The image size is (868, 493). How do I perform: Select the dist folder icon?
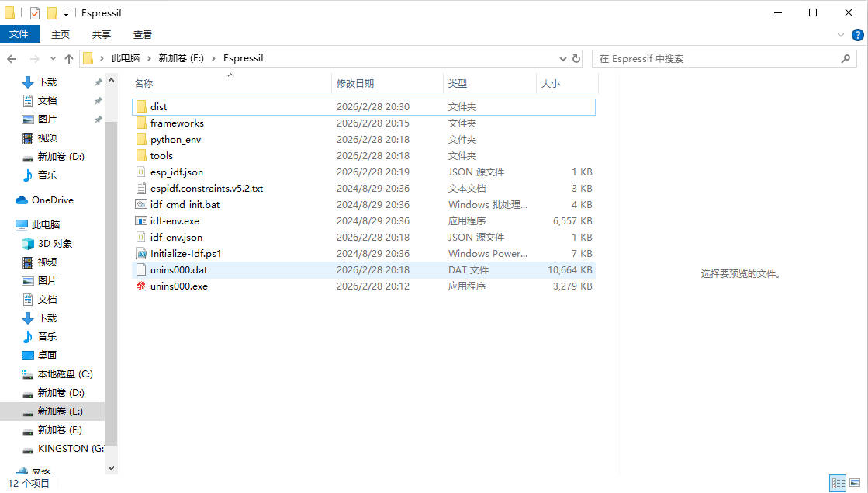pyautogui.click(x=141, y=107)
